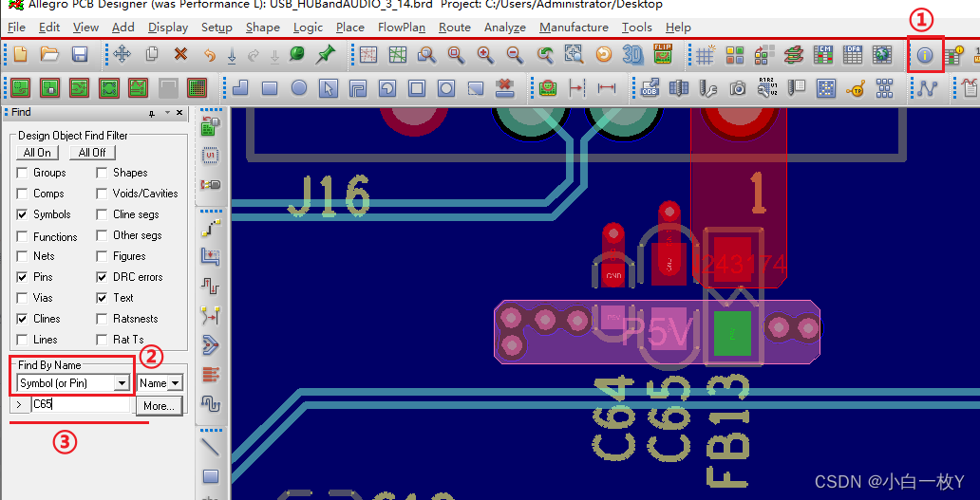Uncheck the Pins checkbox
This screenshot has width=980, height=500.
click(x=23, y=276)
